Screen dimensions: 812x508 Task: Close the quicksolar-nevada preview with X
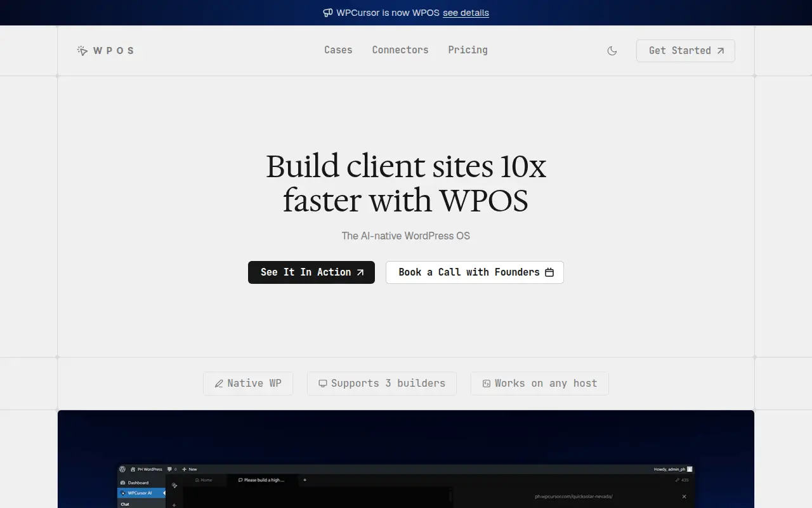(684, 497)
